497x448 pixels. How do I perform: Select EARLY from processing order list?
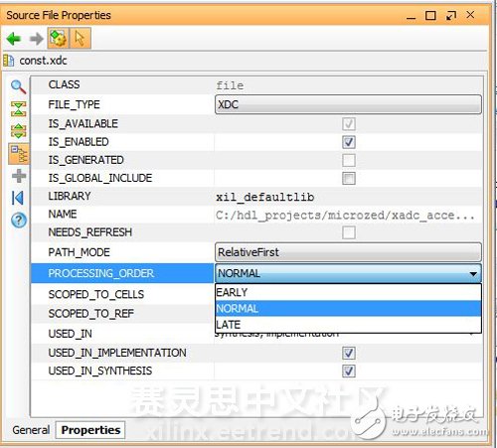pyautogui.click(x=348, y=292)
